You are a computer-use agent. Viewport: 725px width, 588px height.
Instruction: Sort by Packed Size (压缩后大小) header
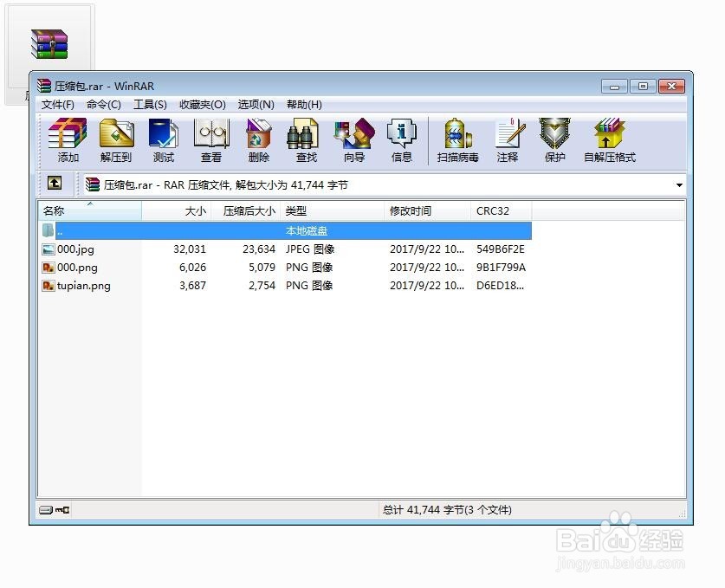click(246, 210)
